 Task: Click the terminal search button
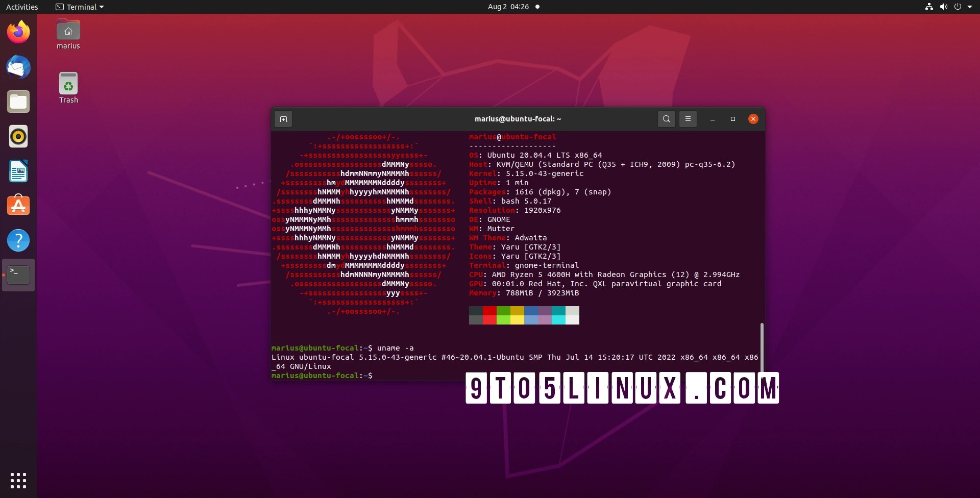coord(666,119)
